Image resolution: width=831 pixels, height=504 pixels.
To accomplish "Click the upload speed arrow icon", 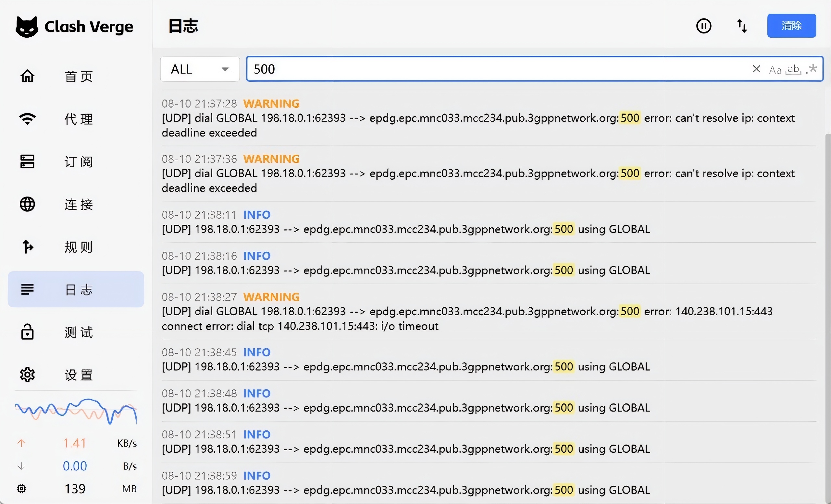I will [x=21, y=443].
